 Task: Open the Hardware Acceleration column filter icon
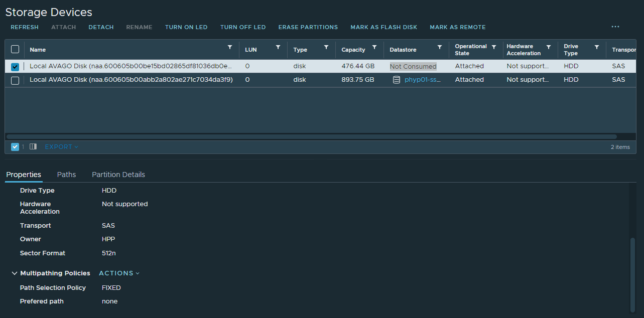(x=549, y=47)
